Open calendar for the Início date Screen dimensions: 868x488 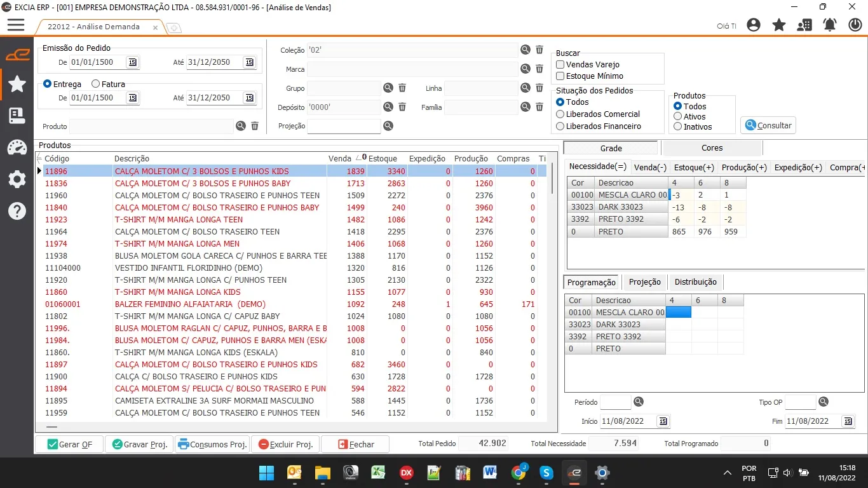coord(663,421)
